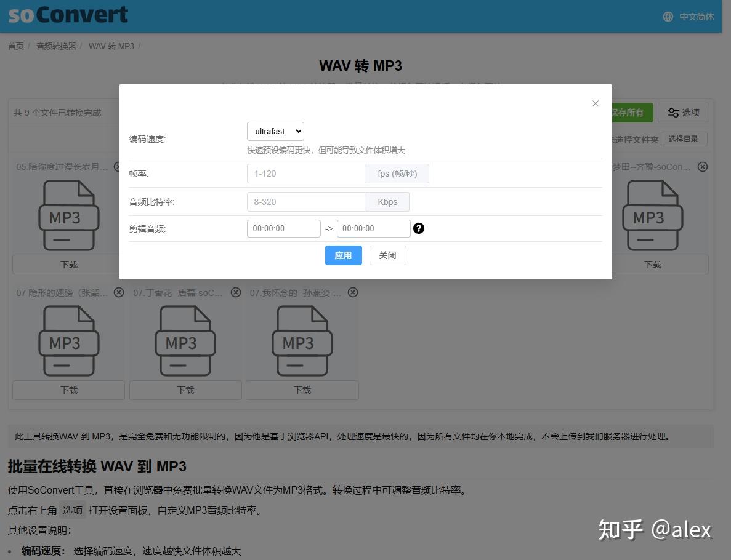Open 音频转换器 from the breadcrumb
Image resolution: width=731 pixels, height=560 pixels.
55,46
